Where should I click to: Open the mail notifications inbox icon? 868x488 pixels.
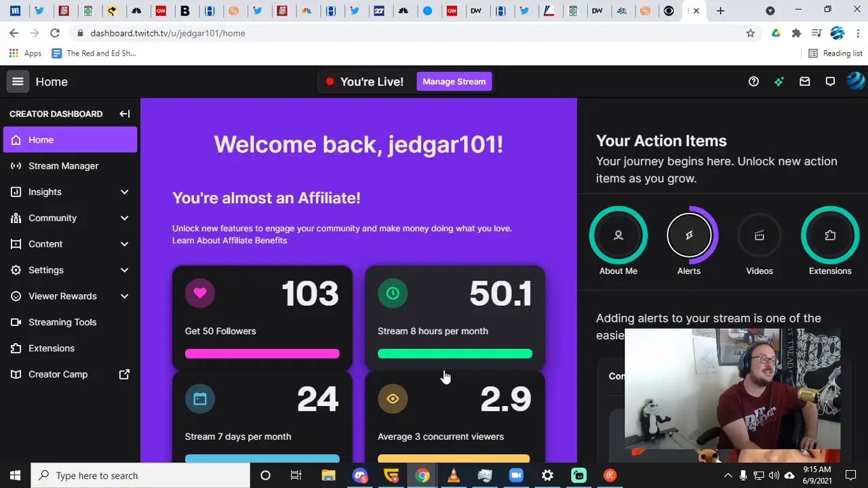[805, 81]
